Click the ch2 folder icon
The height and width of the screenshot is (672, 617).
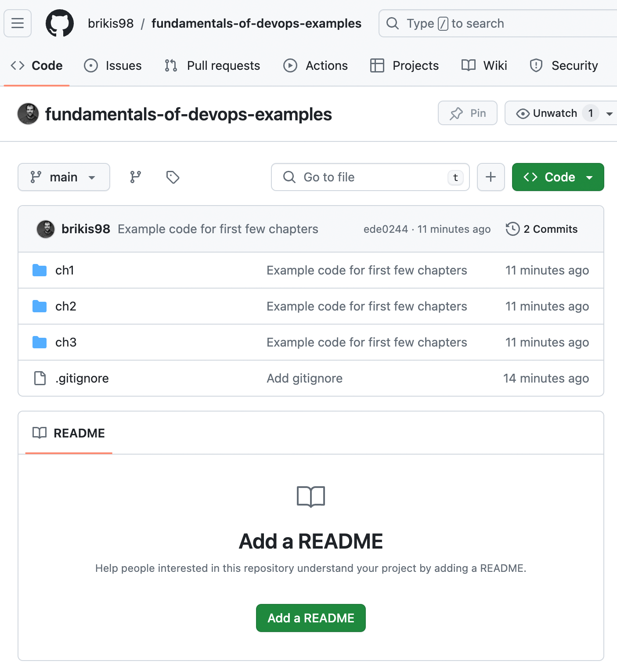pos(40,306)
